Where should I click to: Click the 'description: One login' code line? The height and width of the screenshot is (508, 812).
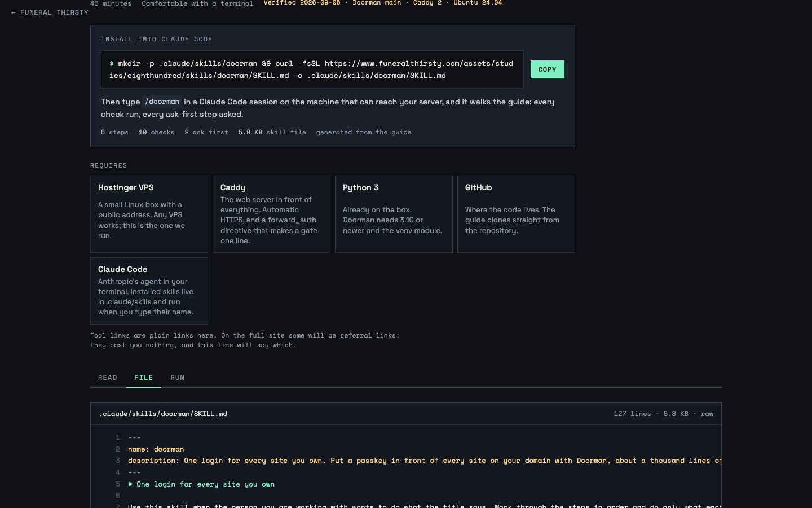(425, 461)
